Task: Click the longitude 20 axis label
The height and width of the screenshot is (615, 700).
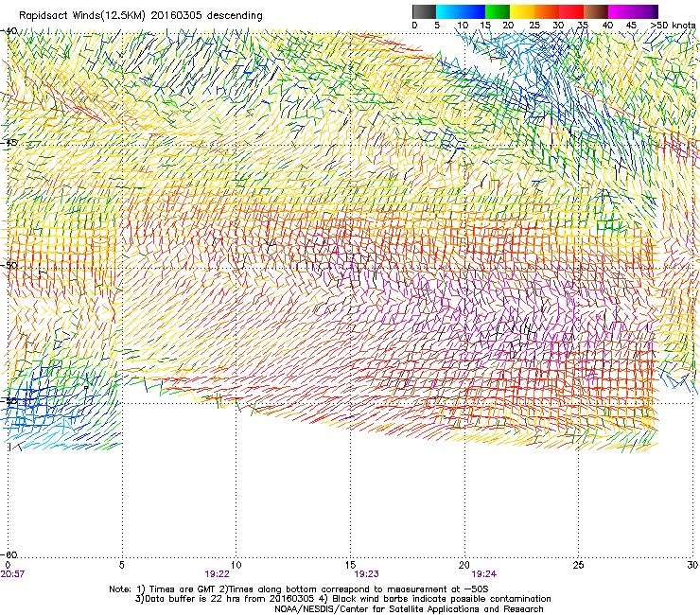Action: point(464,565)
